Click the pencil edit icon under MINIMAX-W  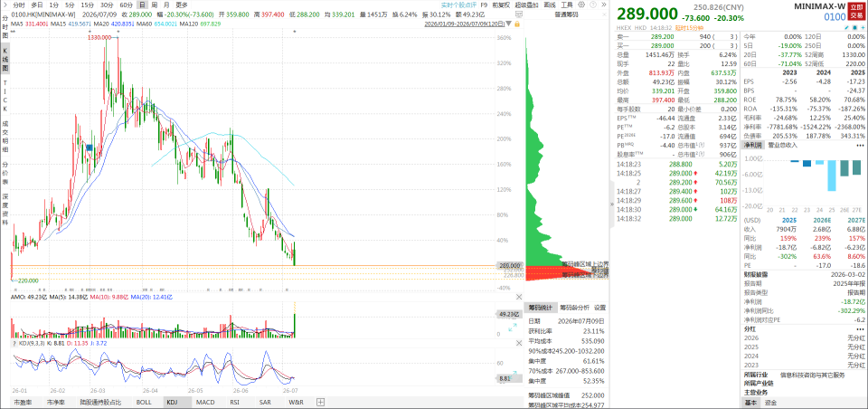pos(846,28)
